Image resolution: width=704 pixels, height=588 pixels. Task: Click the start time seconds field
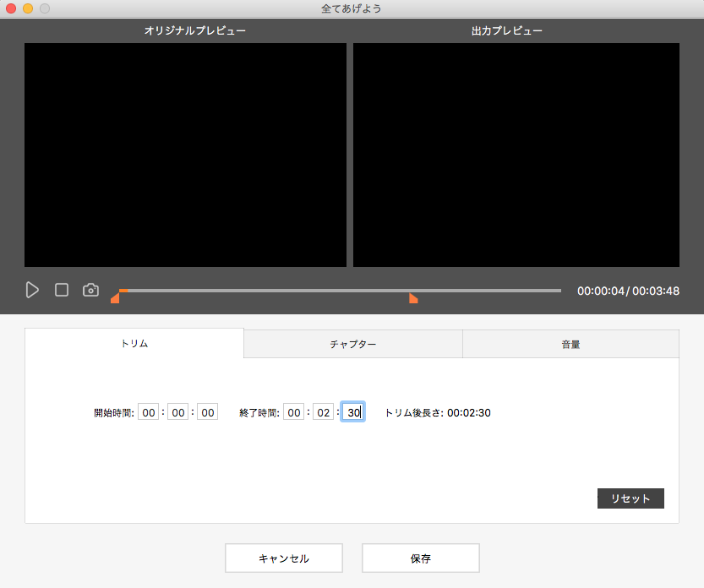tap(207, 412)
